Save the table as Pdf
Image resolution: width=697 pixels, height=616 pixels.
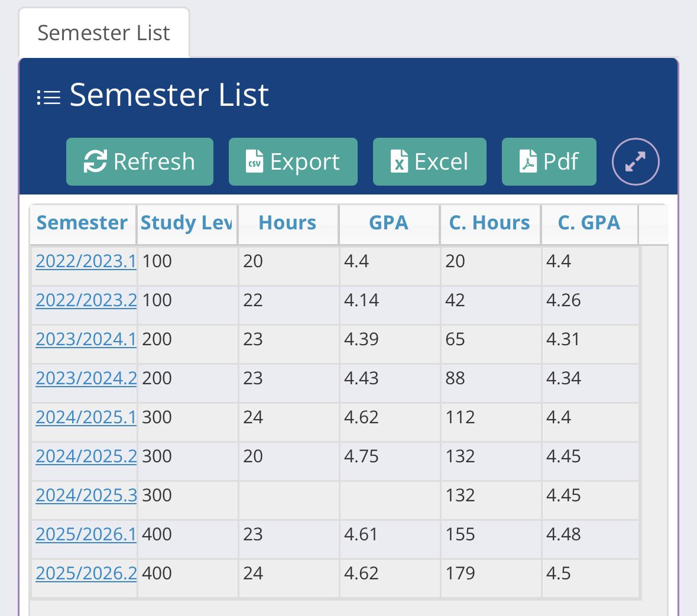(x=549, y=161)
